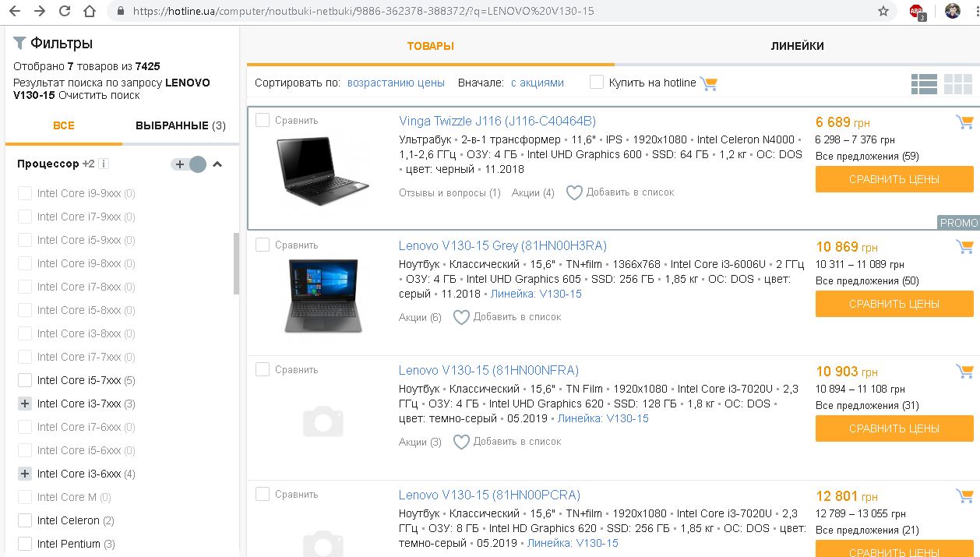Image resolution: width=980 pixels, height=557 pixels.
Task: Click the browser forward arrow
Action: tap(39, 11)
